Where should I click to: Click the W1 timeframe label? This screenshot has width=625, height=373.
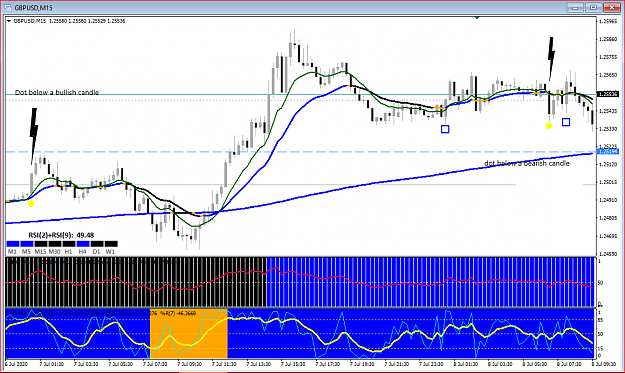(110, 251)
